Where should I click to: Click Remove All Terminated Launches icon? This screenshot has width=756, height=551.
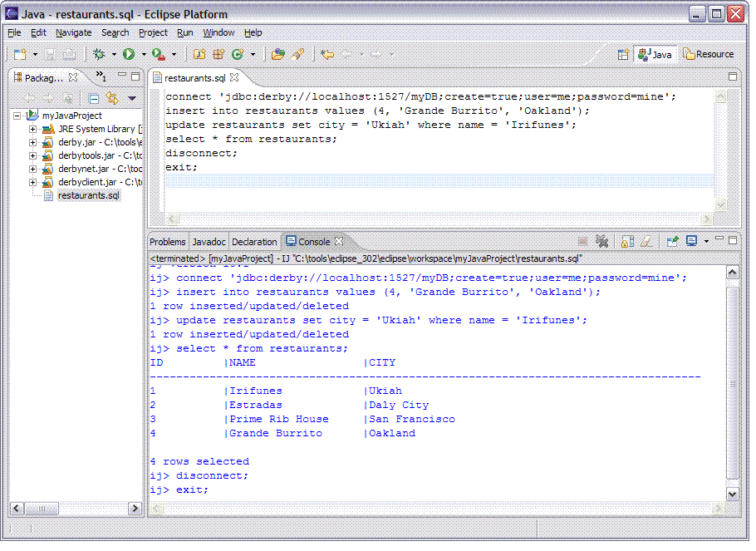[x=603, y=242]
